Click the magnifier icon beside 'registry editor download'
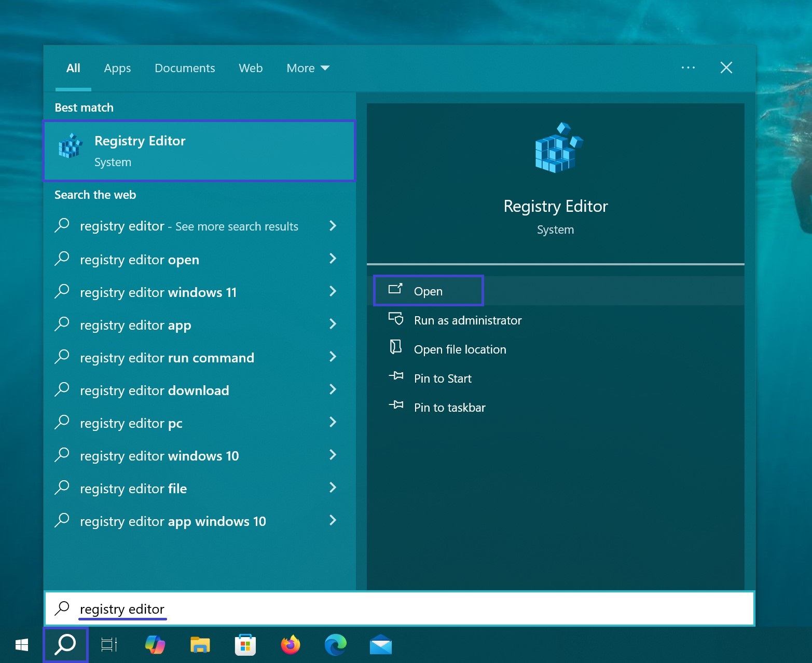Viewport: 812px width, 663px height. pos(62,389)
